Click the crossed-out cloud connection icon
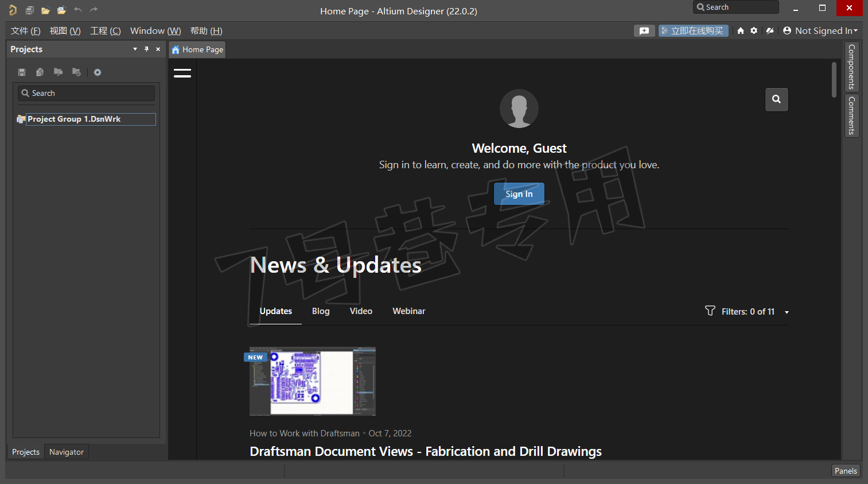868x484 pixels. [x=770, y=31]
